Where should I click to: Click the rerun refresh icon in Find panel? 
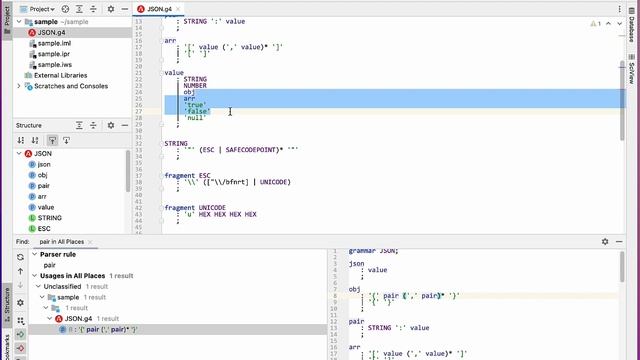[20, 257]
